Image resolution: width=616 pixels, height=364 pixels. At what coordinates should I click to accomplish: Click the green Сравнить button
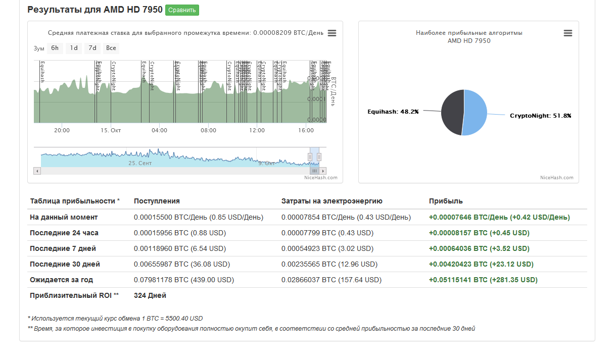(x=182, y=10)
